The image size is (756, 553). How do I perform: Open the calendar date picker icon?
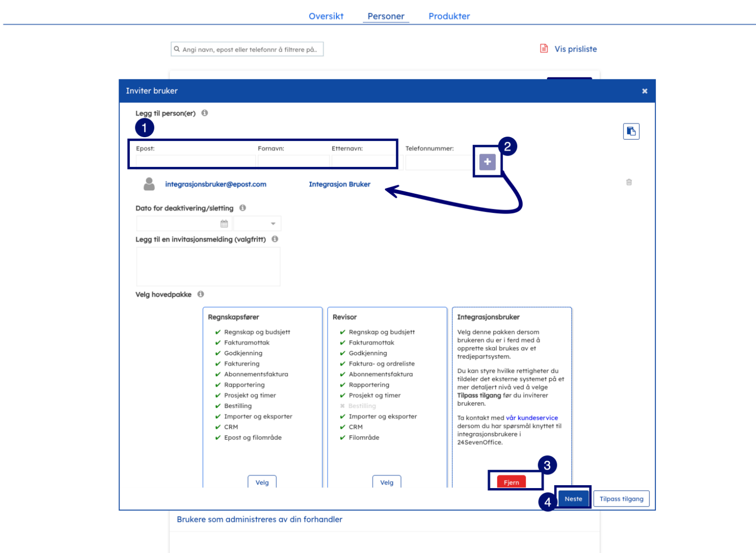[x=224, y=224]
